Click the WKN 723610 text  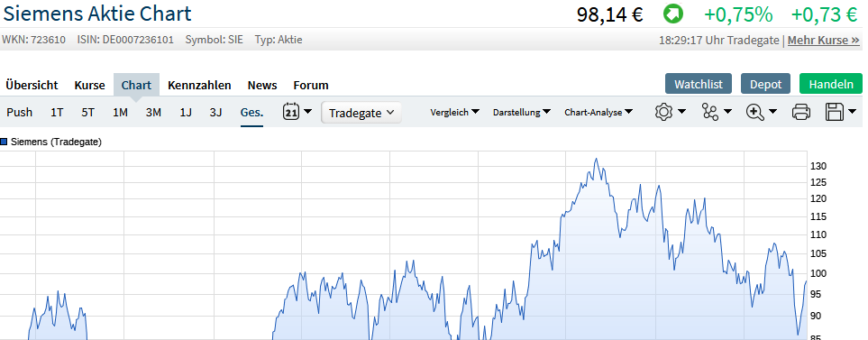(33, 40)
